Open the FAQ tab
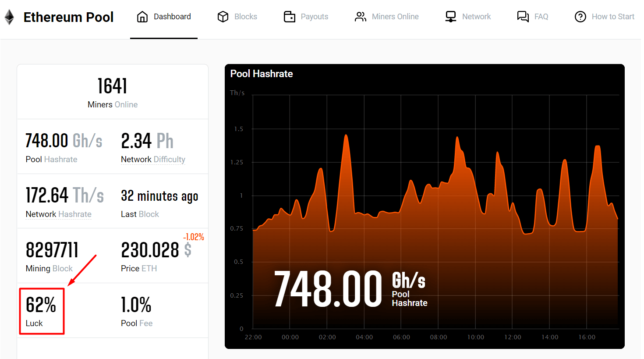Viewport: 644px width, 359px height. point(541,17)
